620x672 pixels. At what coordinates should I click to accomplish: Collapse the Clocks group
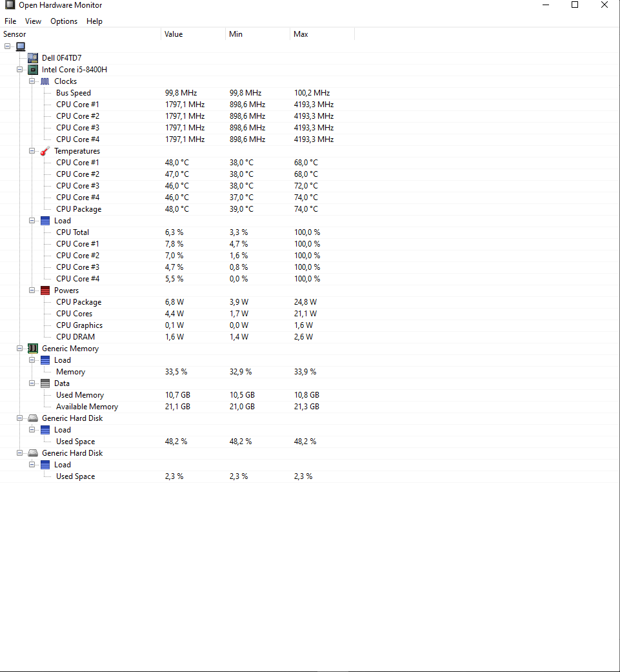click(32, 81)
